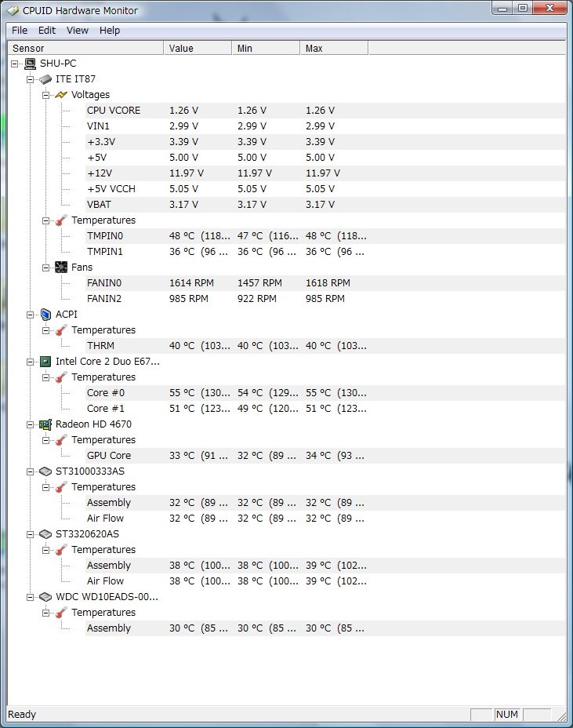The image size is (573, 728).
Task: Open the View menu
Action: click(x=78, y=31)
